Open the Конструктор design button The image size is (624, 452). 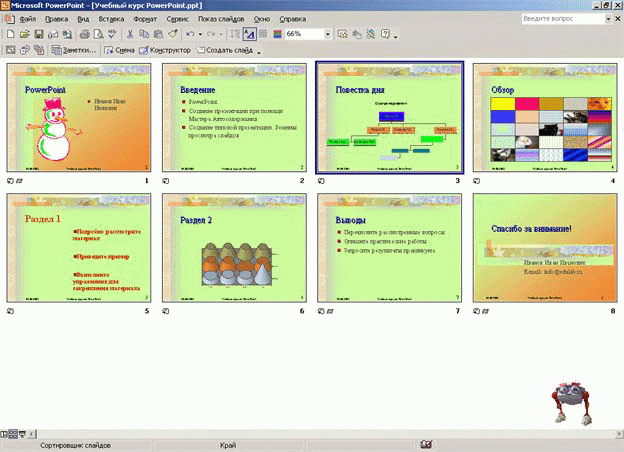pos(165,50)
